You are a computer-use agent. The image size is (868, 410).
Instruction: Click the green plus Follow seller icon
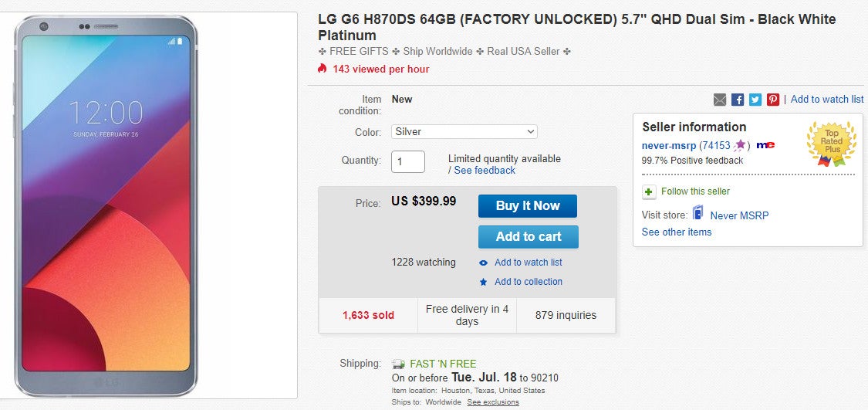click(650, 191)
